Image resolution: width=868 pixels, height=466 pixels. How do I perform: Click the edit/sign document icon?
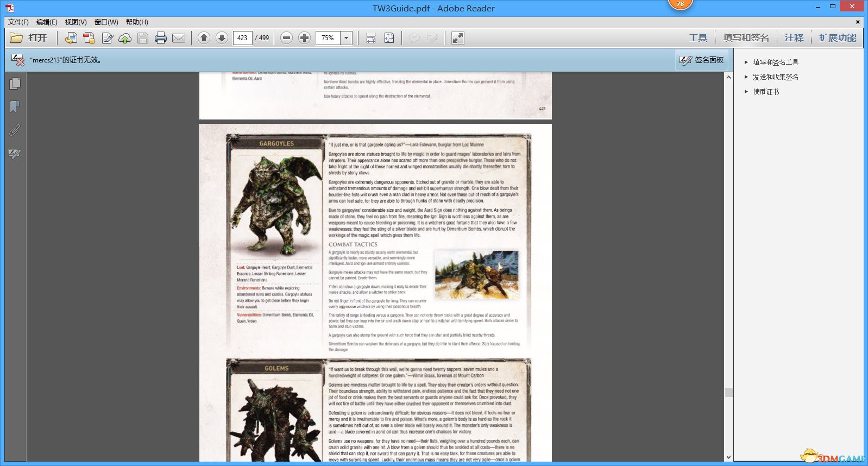pyautogui.click(x=108, y=38)
